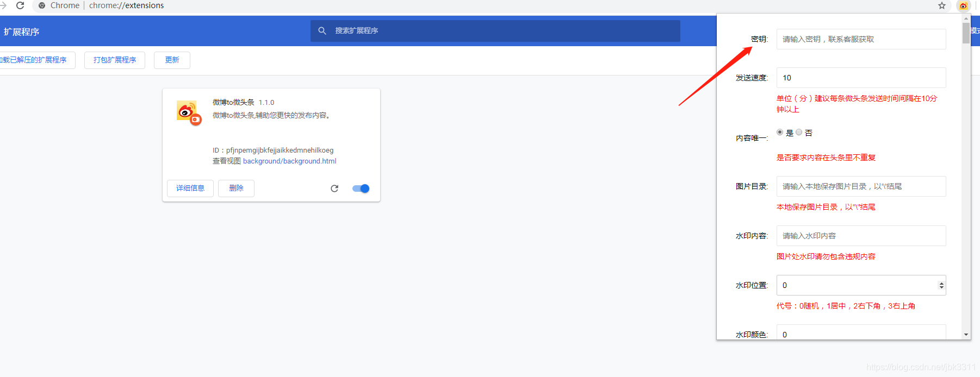Click the 打包扩展程序 button
Image resolution: width=980 pixels, height=377 pixels.
pyautogui.click(x=115, y=60)
